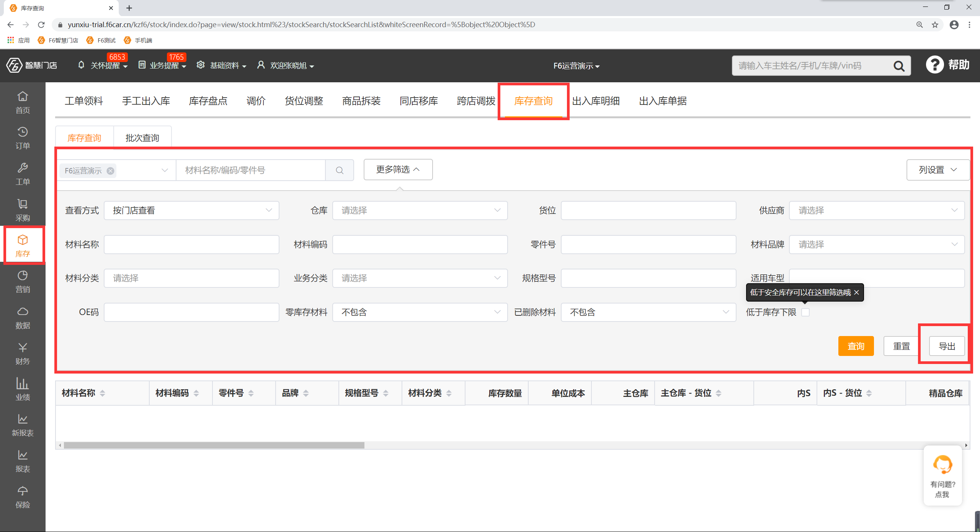
Task: Open the 供应商 dropdown
Action: (x=877, y=211)
